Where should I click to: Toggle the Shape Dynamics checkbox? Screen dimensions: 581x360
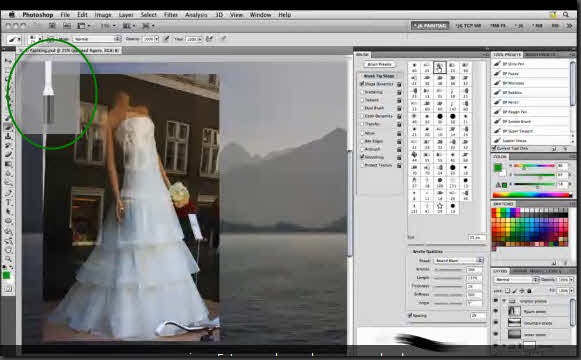362,84
